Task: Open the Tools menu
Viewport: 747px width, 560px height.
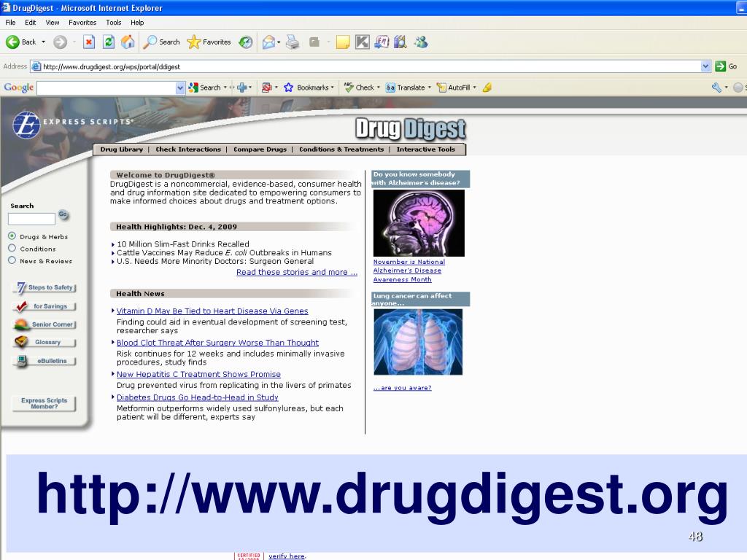Action: (x=113, y=23)
